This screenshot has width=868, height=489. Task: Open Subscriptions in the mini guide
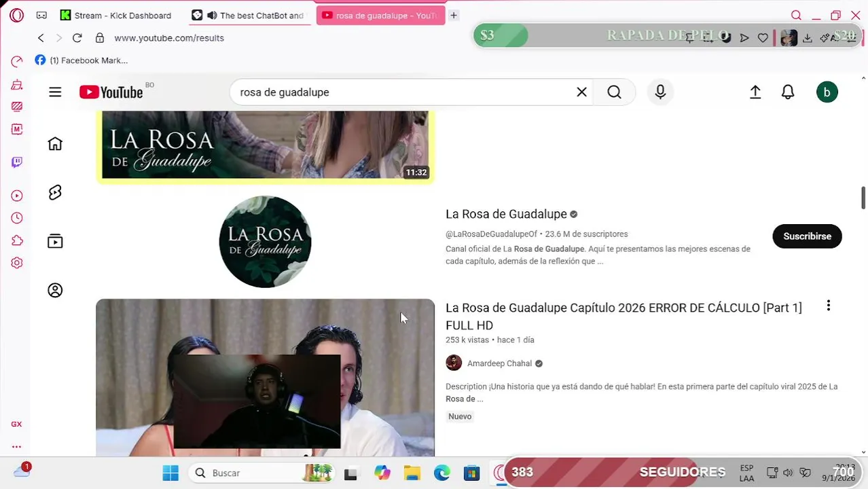tap(55, 241)
